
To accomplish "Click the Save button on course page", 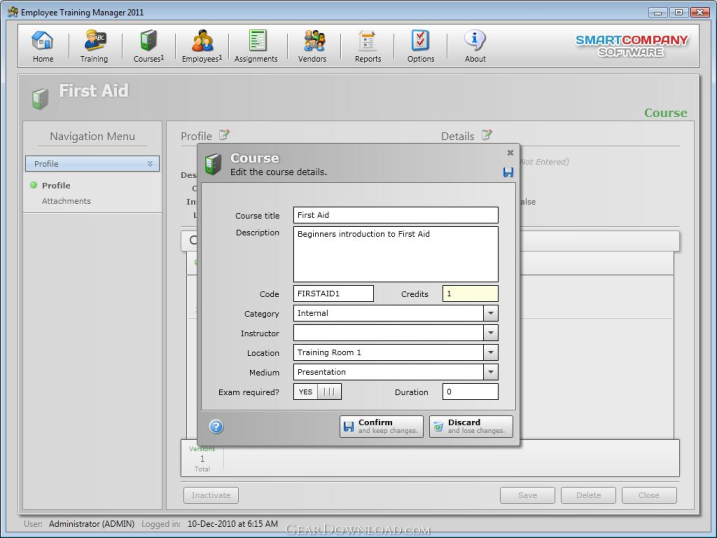I will point(527,495).
